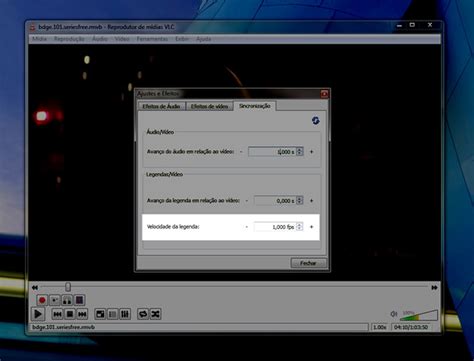Click the sync reset refresh icon
Screen dimensions: 474x361
click(316, 121)
